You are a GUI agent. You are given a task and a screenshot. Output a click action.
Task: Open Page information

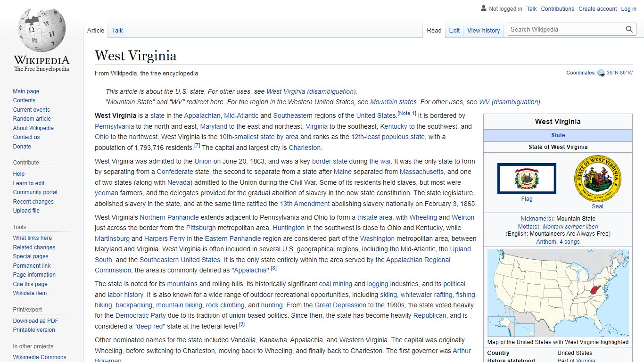tap(34, 275)
